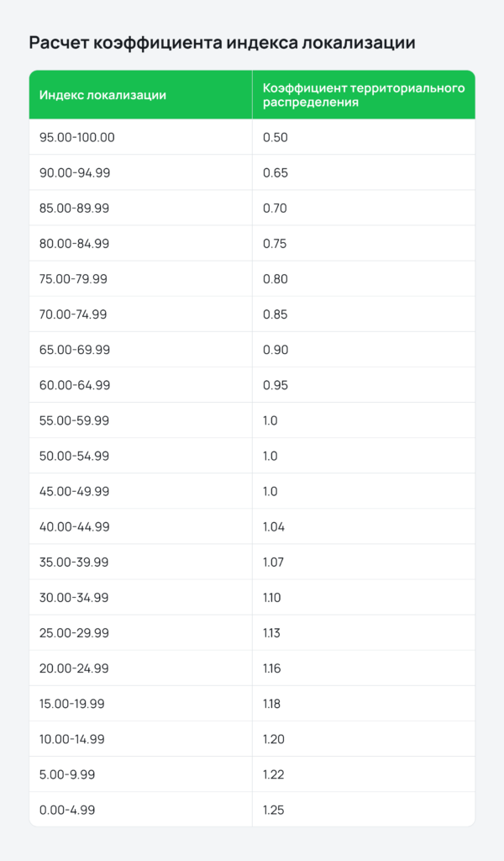Screen dimensions: 504x861
Task: Select the 75.00-79.99 index cell
Action: 74,279
